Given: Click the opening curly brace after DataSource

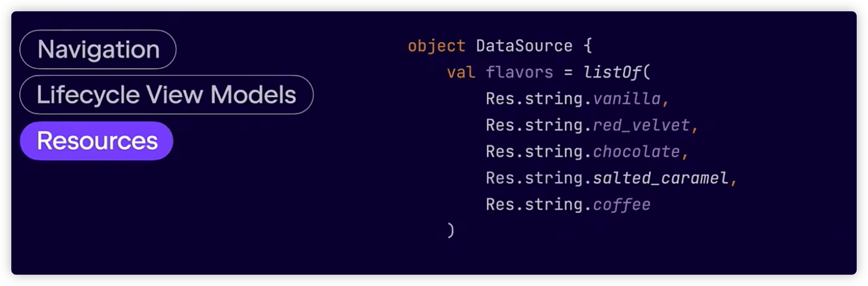Looking at the screenshot, I should (x=587, y=46).
